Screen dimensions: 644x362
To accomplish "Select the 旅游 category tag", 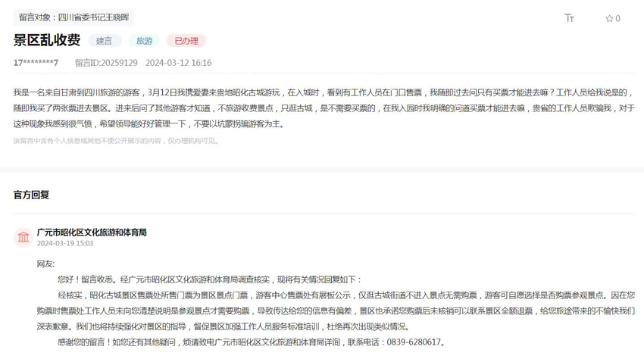I will 144,41.
